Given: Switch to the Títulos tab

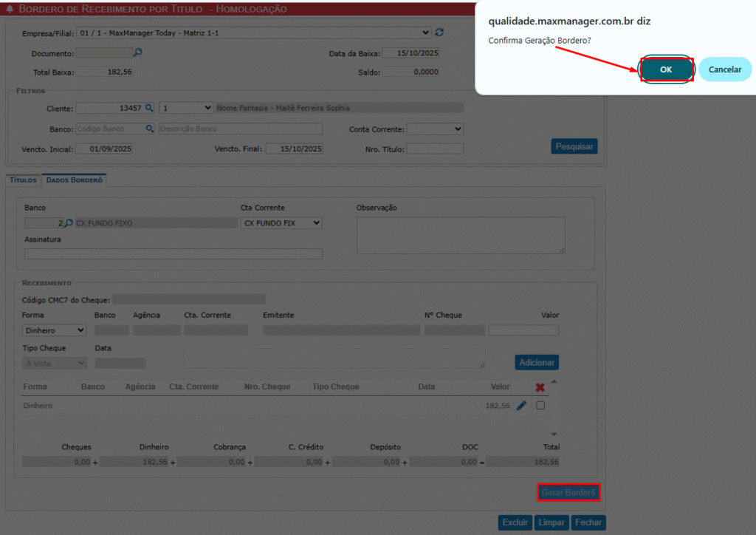Looking at the screenshot, I should pos(23,180).
